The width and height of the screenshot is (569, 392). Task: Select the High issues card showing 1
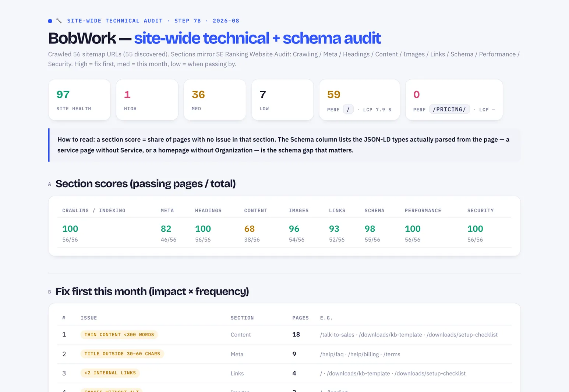(147, 100)
